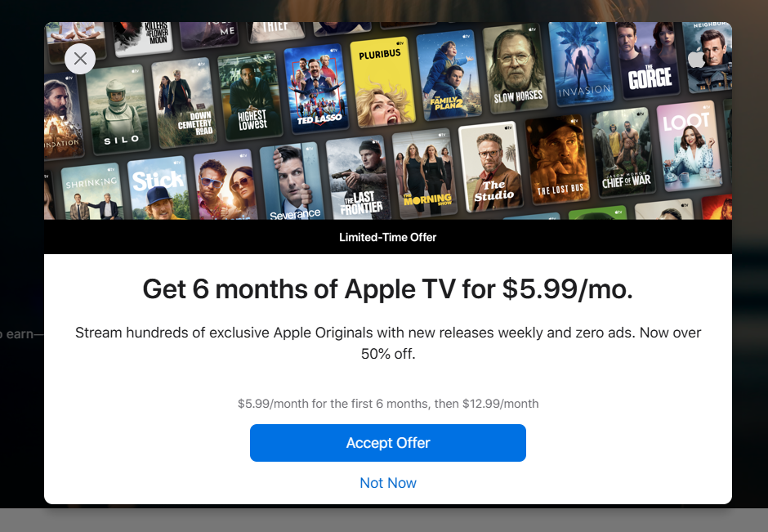The width and height of the screenshot is (768, 532).
Task: Click the Severance poster thumbnail
Action: (x=292, y=181)
